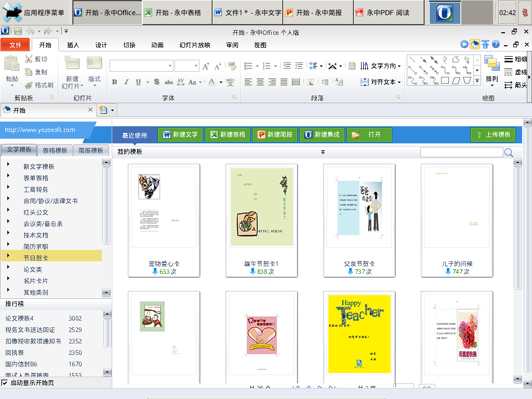532x399 pixels.
Task: Open the font size combo box
Action: (187, 66)
